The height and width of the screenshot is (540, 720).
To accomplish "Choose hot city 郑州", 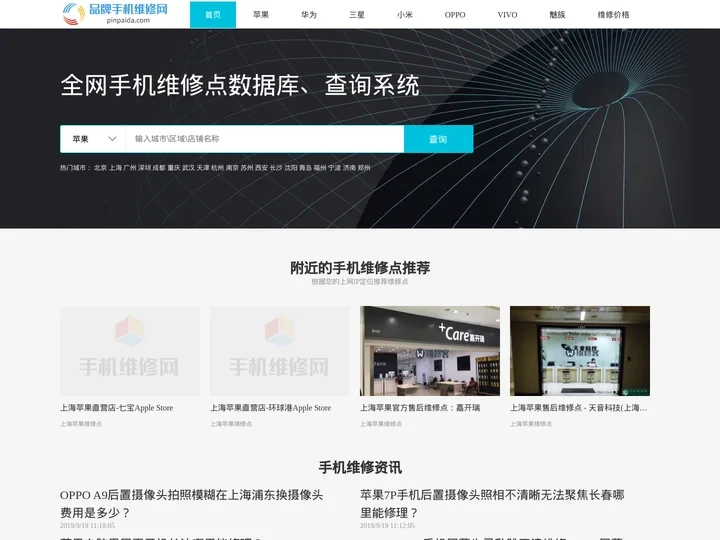I will click(x=364, y=168).
